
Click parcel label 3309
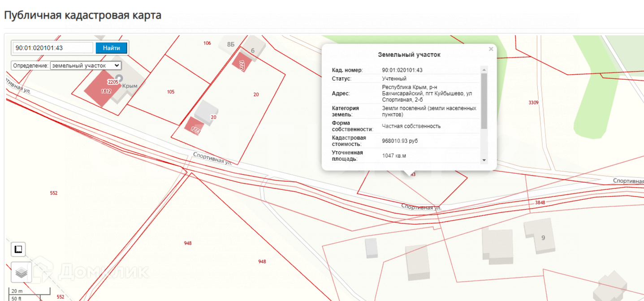pyautogui.click(x=533, y=103)
